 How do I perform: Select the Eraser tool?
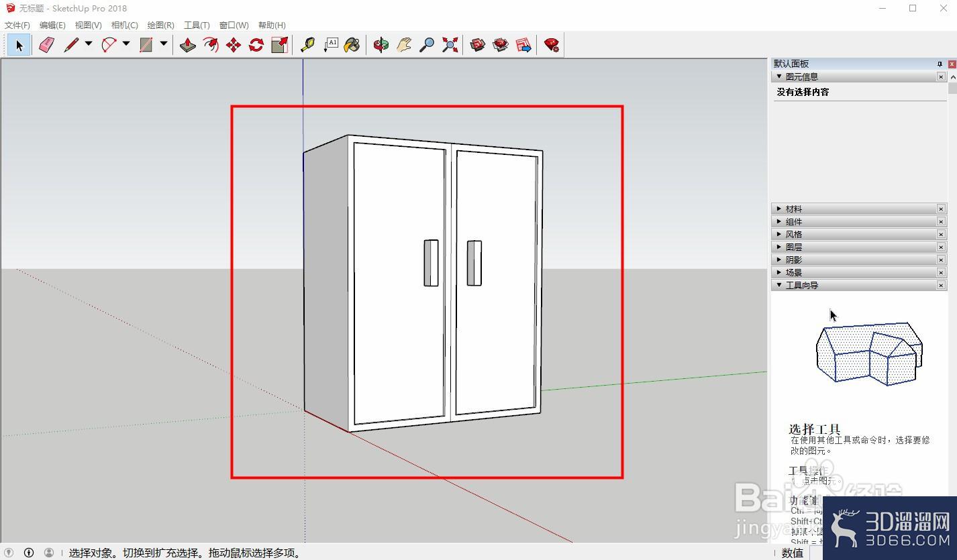(x=46, y=45)
